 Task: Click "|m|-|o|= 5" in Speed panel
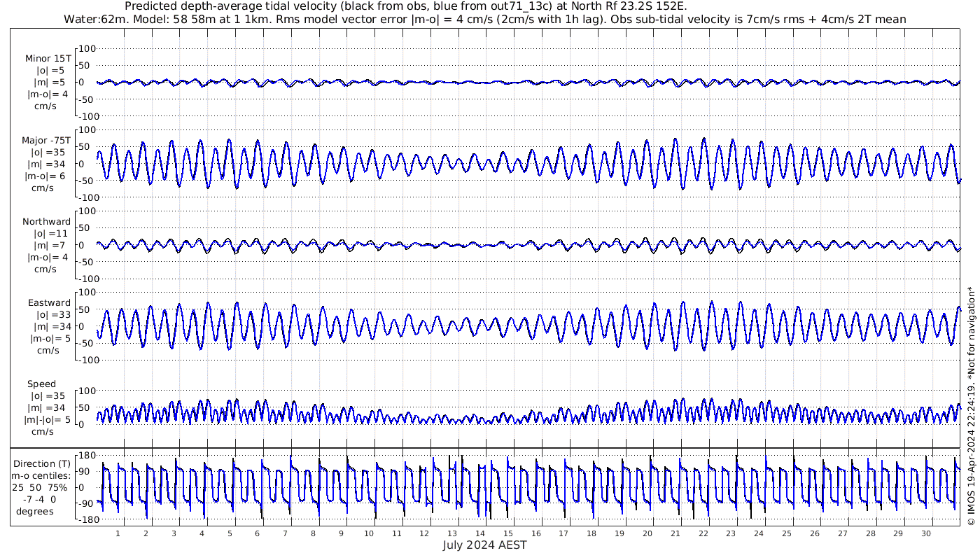coord(48,420)
